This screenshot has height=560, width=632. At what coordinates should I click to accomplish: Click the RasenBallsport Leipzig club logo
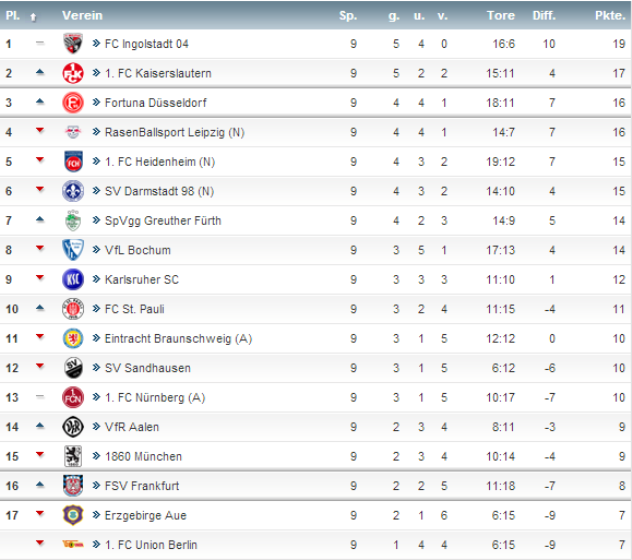72,132
